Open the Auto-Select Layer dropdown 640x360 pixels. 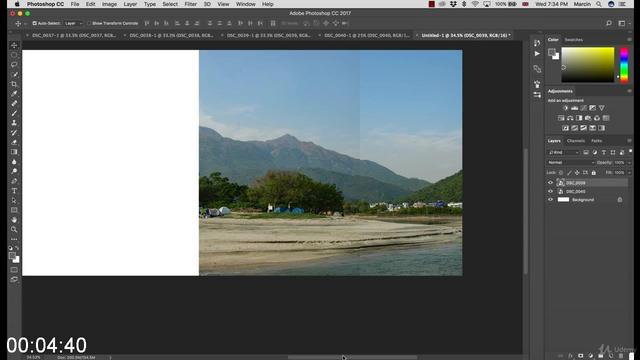(x=73, y=24)
